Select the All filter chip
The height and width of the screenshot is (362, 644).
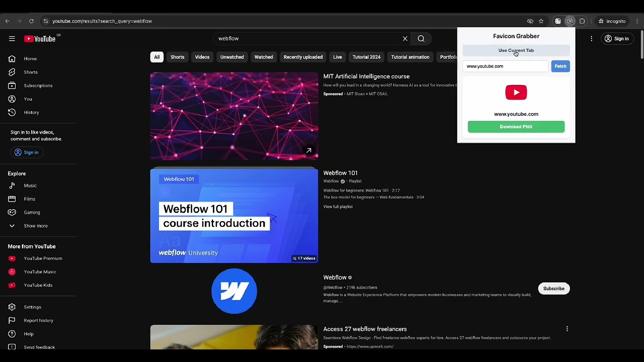coord(157,57)
